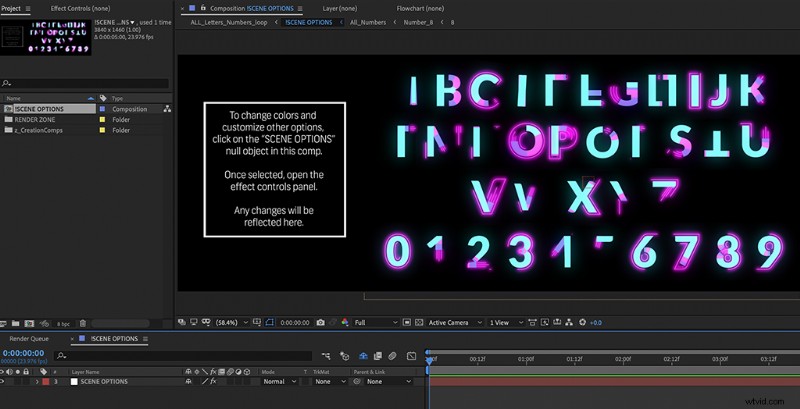Click the label color swatch for z_CreationComps

click(102, 131)
